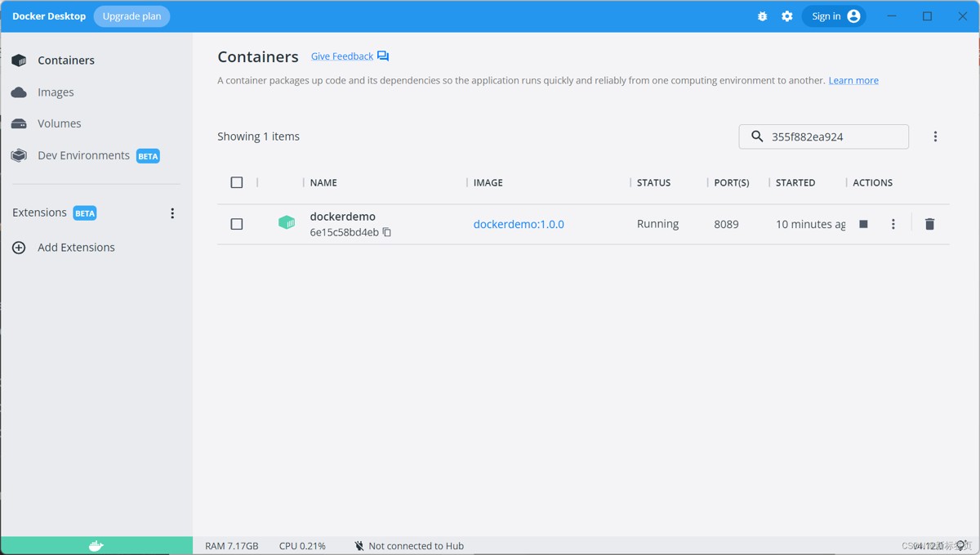Image resolution: width=980 pixels, height=555 pixels.
Task: Click the container ID text 6e15c58bd4eb
Action: coord(345,232)
